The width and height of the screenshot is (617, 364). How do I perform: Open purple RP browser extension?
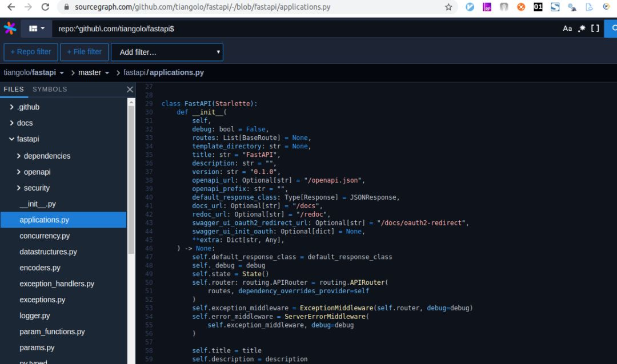click(487, 7)
